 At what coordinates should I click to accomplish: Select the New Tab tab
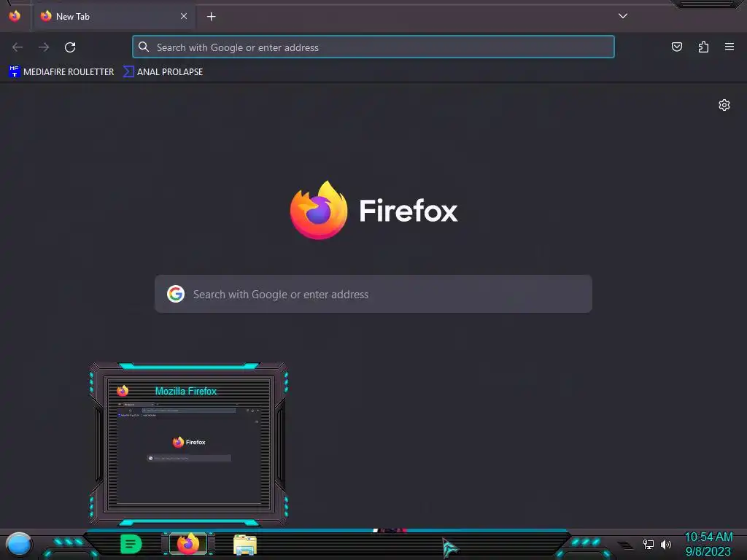coord(115,17)
